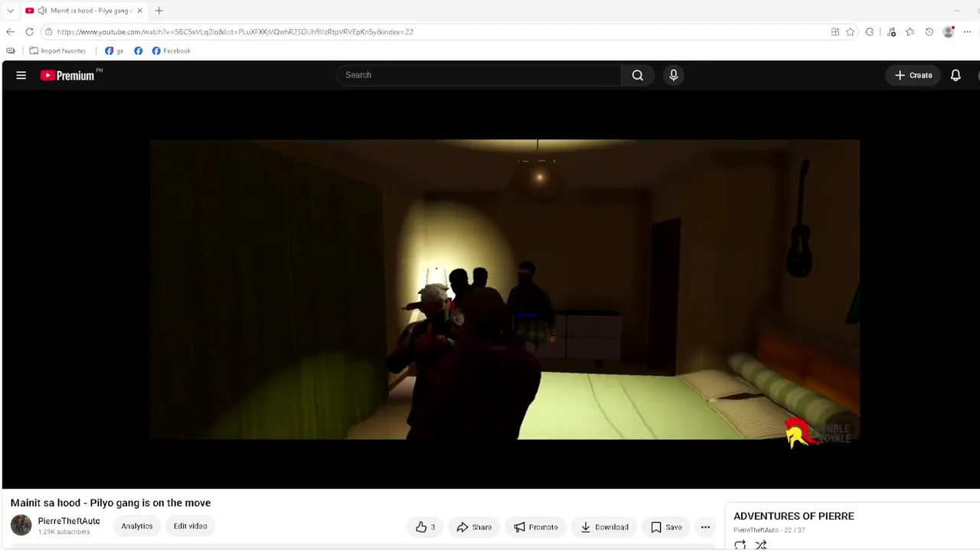Visit the PierreTheftAuto channel name

pyautogui.click(x=69, y=521)
